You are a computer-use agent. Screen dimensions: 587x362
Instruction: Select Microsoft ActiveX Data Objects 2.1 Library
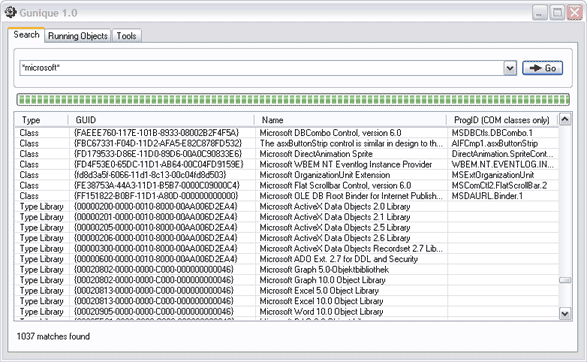coord(335,217)
